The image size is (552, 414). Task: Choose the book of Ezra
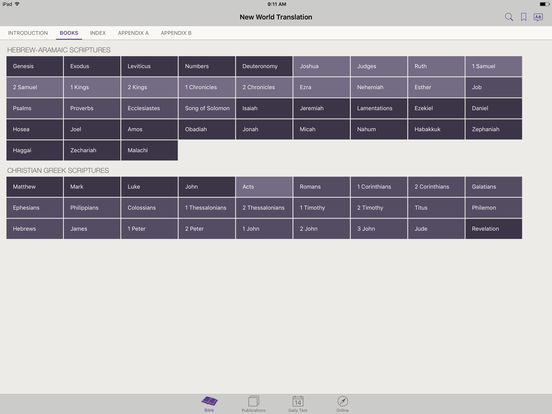pyautogui.click(x=321, y=87)
